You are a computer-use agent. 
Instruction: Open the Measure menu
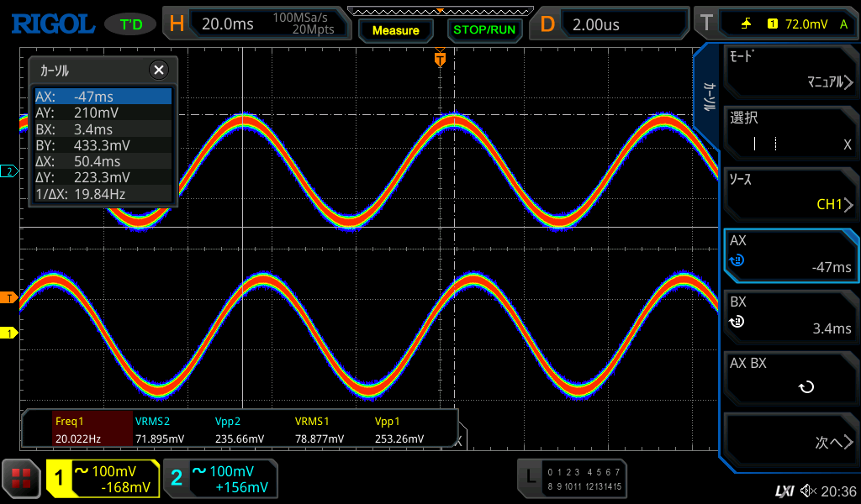[395, 29]
